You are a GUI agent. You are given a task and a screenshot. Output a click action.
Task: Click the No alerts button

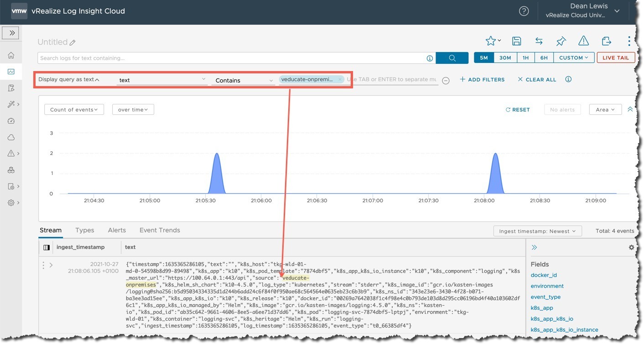(562, 109)
